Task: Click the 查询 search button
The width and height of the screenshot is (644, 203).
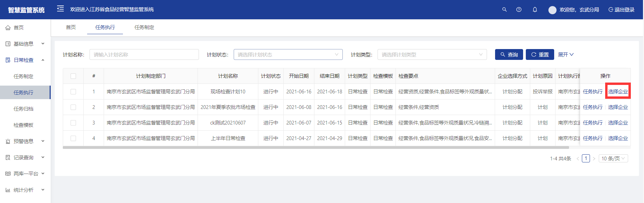Action: 509,54
